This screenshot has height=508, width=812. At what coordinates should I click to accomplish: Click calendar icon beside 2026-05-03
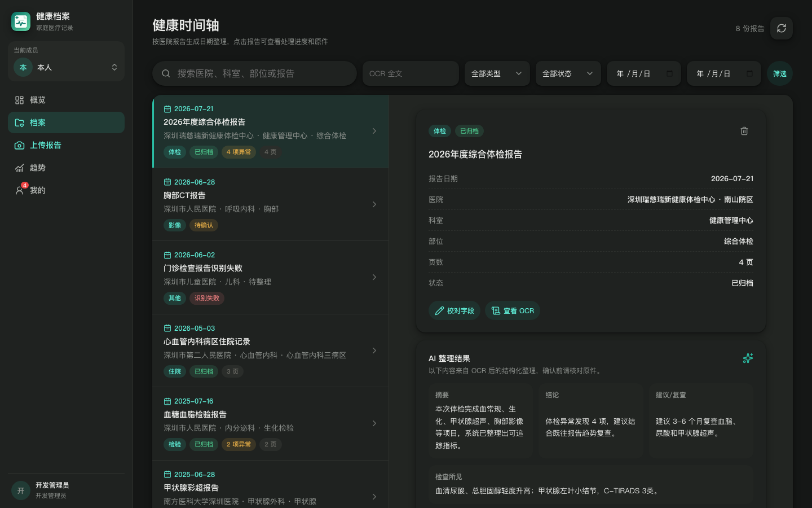167,329
